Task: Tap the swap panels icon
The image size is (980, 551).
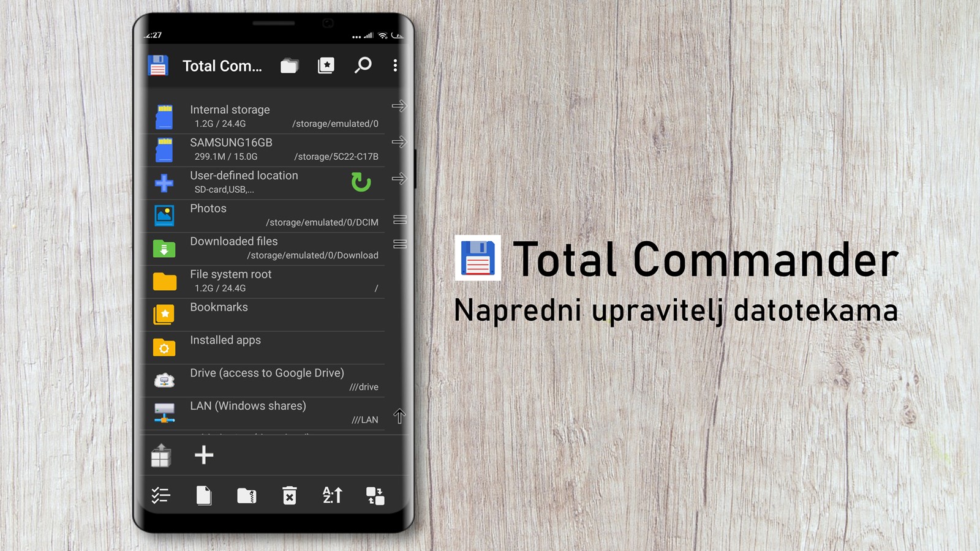Action: tap(375, 496)
